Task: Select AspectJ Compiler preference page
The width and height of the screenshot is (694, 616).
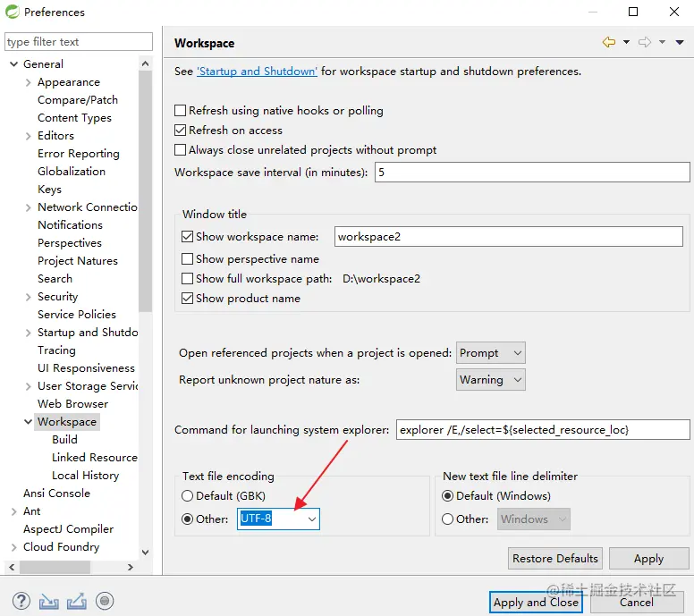Action: [68, 528]
